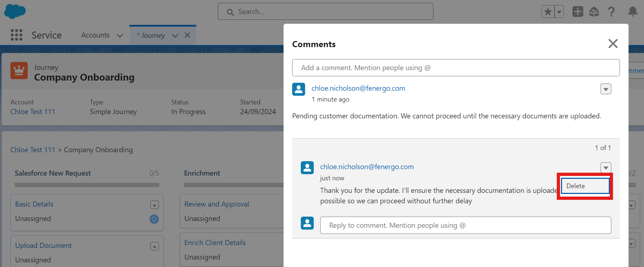644x267 pixels.
Task: Click the Salesforce cloud logo
Action: coord(15,12)
